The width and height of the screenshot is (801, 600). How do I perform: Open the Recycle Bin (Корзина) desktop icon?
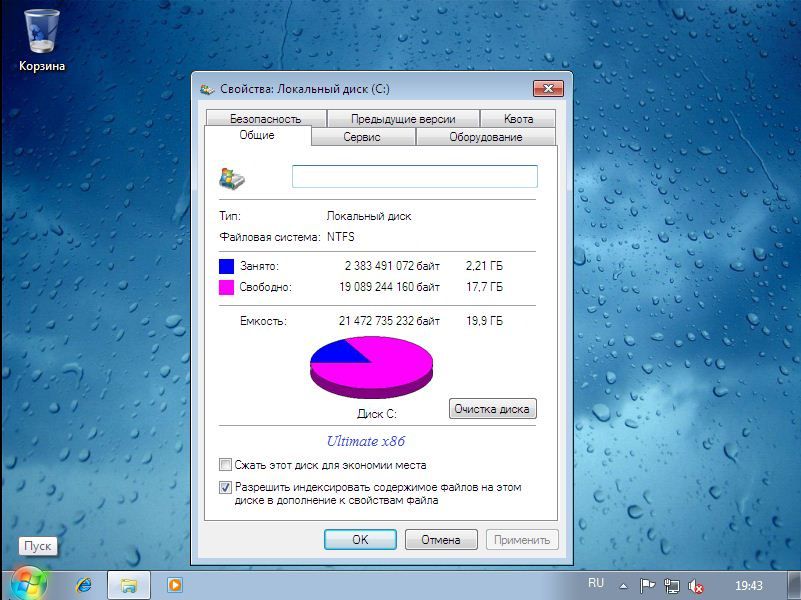coord(41,36)
